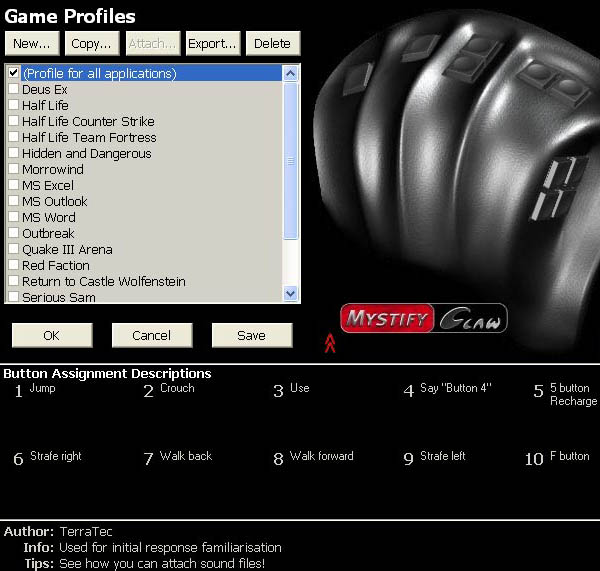Click button 1 Jump assignment
The height and width of the screenshot is (571, 600).
coord(35,390)
